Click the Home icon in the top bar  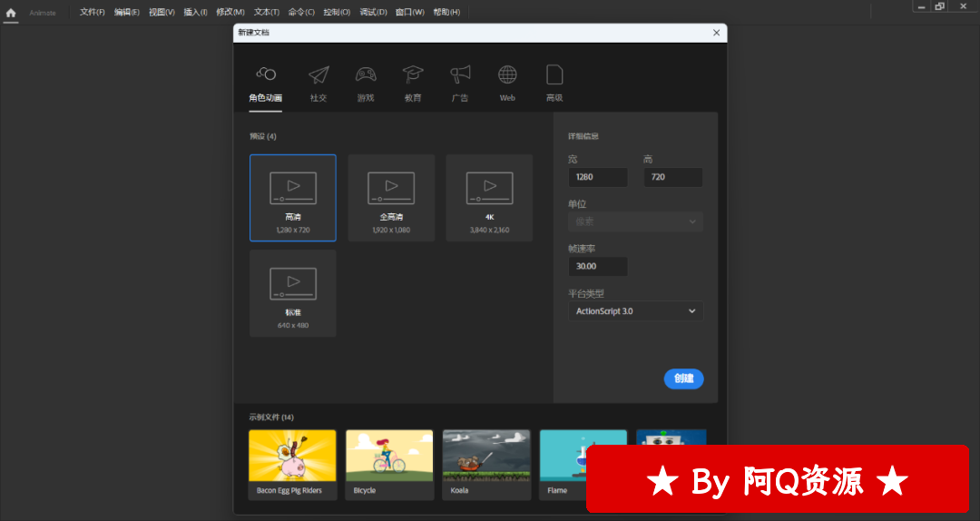11,13
